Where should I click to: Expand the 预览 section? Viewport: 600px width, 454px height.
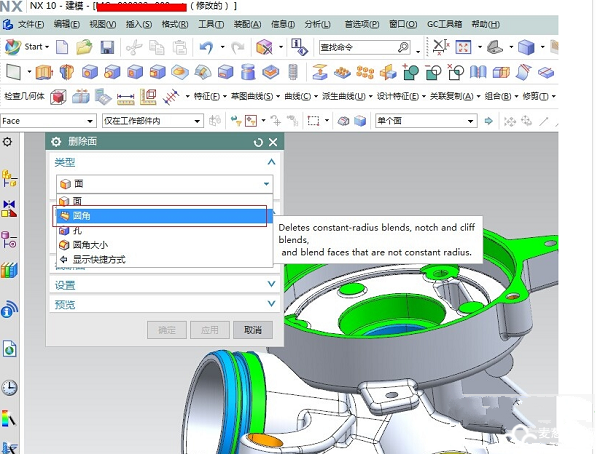tap(271, 304)
